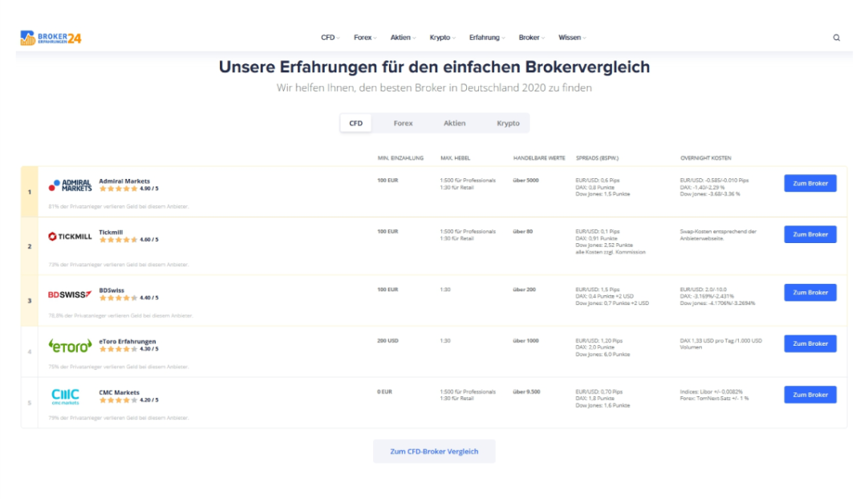The image size is (868, 499).
Task: Click 'Indices: Libor +/- 0,0082%' overnight cost
Action: 712,391
